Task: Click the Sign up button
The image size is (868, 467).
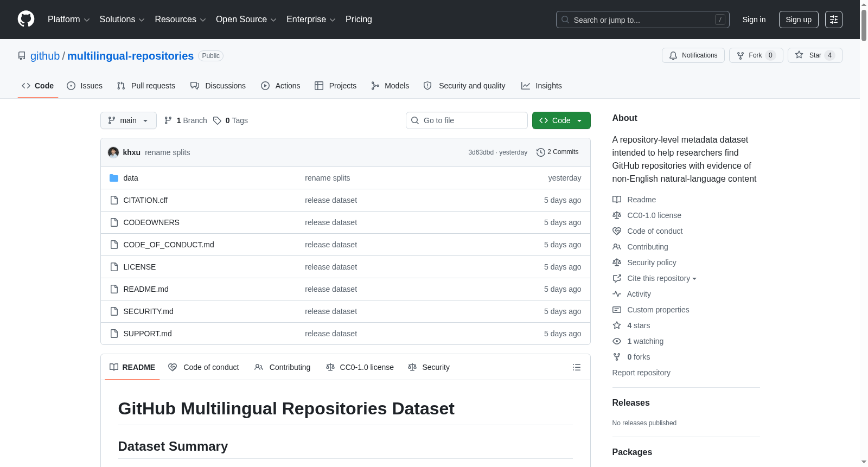Action: pyautogui.click(x=799, y=20)
